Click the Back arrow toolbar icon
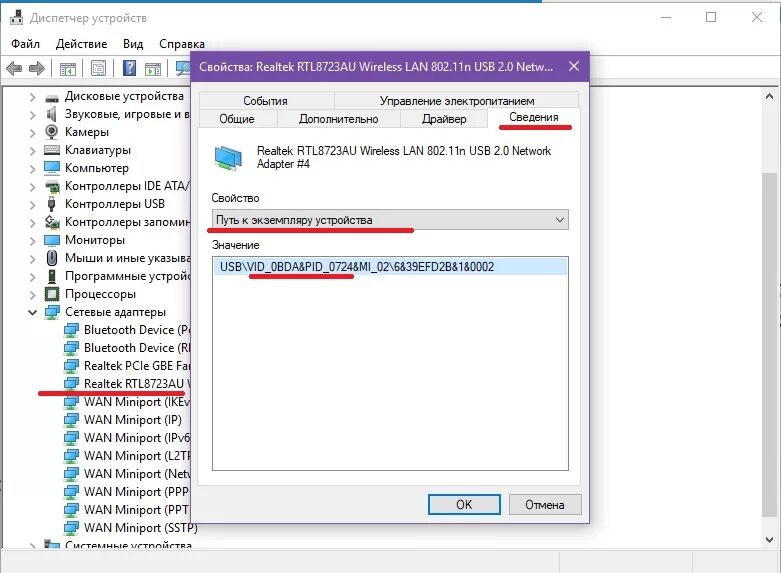Image resolution: width=781 pixels, height=573 pixels. [14, 68]
